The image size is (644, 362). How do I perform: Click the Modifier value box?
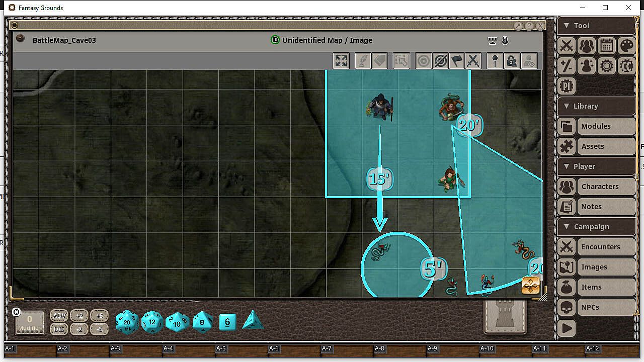pos(30,322)
